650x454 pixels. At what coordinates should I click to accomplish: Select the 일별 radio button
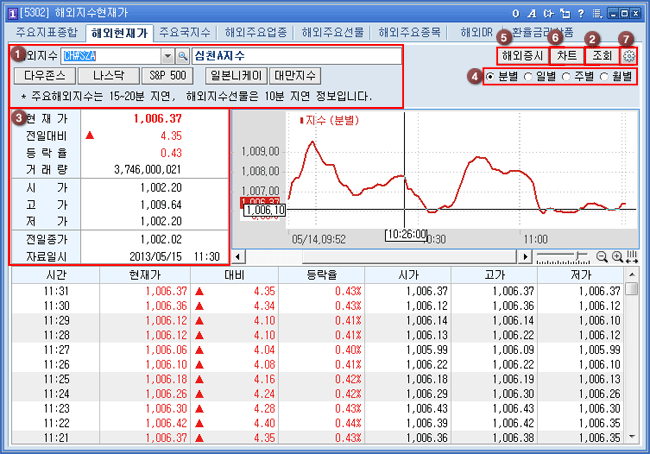(530, 77)
